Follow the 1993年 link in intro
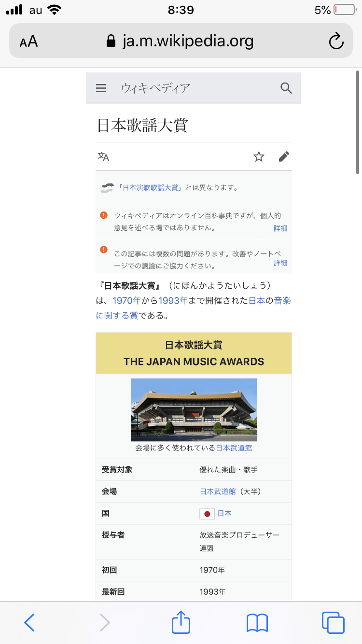362x644 pixels. [173, 300]
